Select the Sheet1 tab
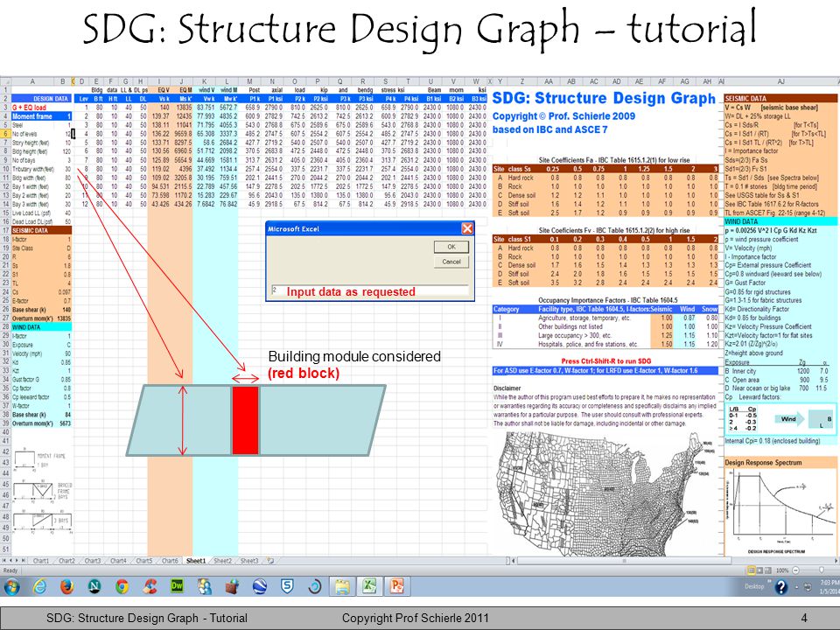 [x=195, y=561]
